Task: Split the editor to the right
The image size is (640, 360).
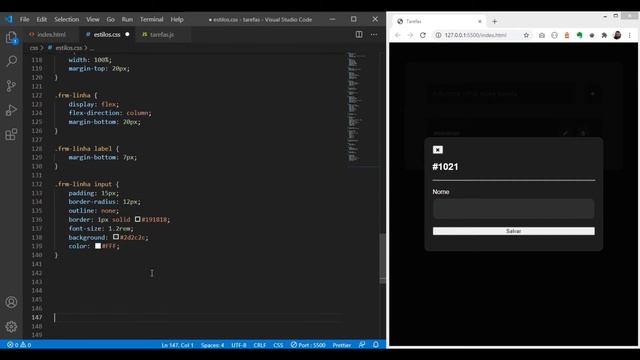Action: (359, 34)
